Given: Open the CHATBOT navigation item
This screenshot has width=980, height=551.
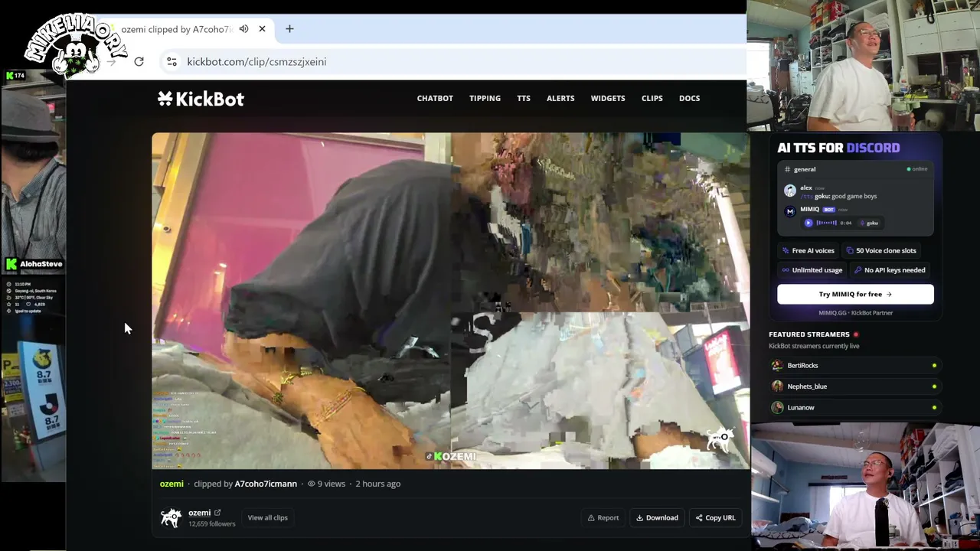Looking at the screenshot, I should point(435,98).
